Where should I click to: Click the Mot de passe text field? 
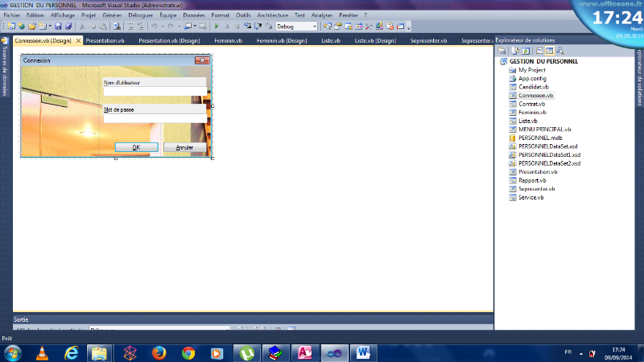pyautogui.click(x=155, y=118)
